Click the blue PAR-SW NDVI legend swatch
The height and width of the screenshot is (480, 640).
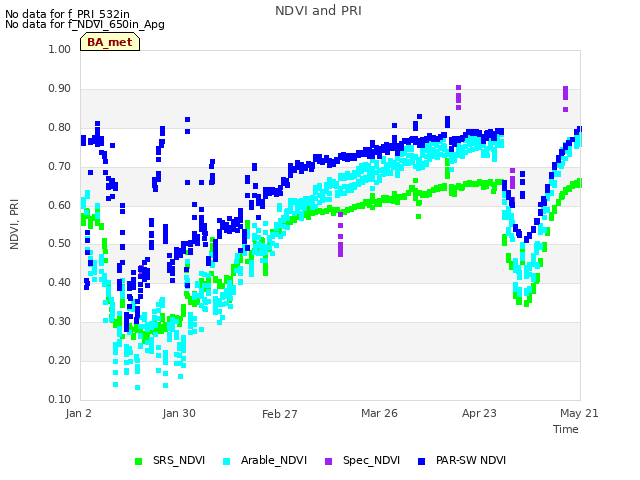tap(422, 461)
